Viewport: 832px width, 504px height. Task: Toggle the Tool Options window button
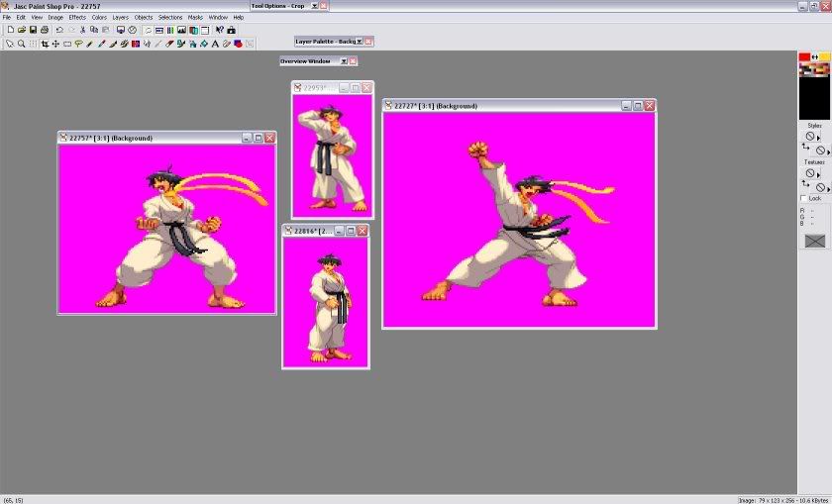[159, 30]
